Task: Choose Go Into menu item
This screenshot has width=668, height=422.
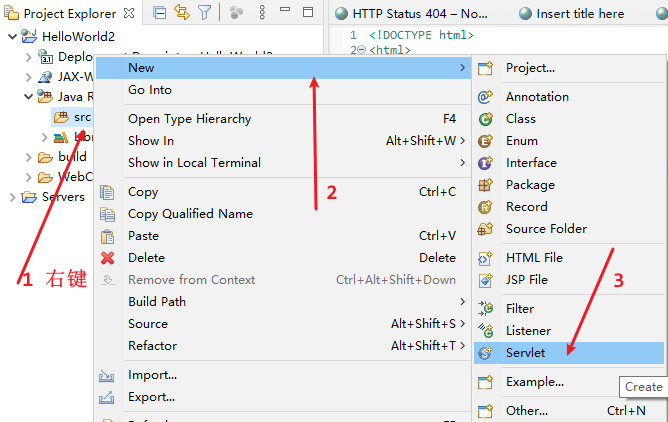Action: point(283,90)
